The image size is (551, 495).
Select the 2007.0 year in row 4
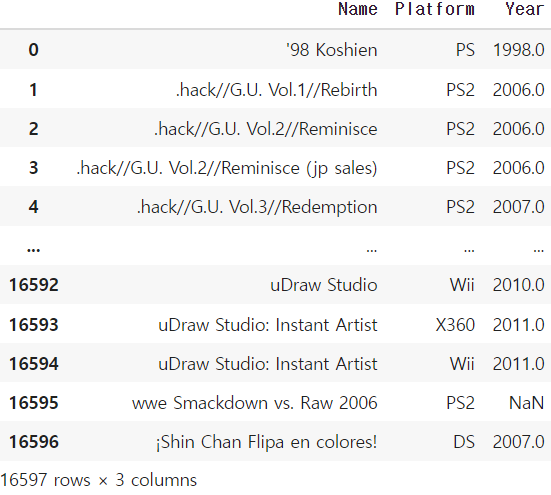[519, 207]
